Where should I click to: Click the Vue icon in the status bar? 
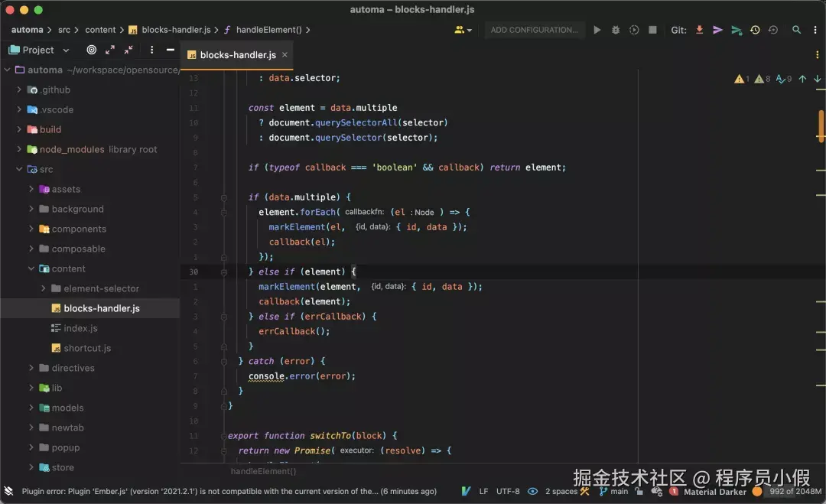click(x=466, y=491)
